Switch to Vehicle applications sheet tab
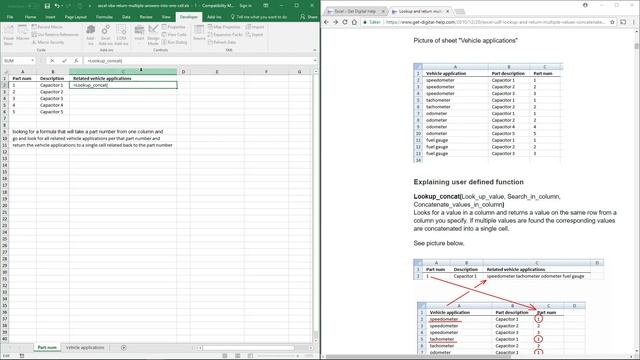 (85, 347)
